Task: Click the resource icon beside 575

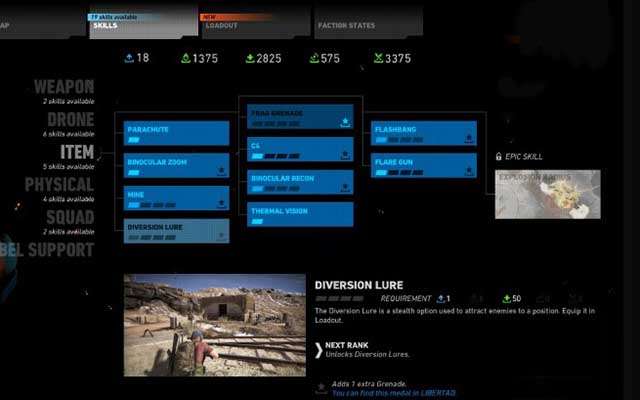Action: (x=314, y=58)
